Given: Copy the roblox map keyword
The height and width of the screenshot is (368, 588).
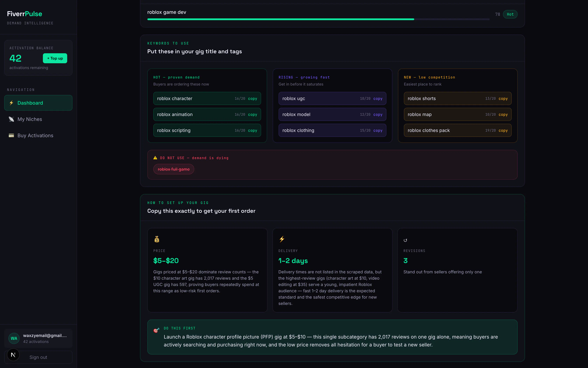Looking at the screenshot, I should (503, 114).
